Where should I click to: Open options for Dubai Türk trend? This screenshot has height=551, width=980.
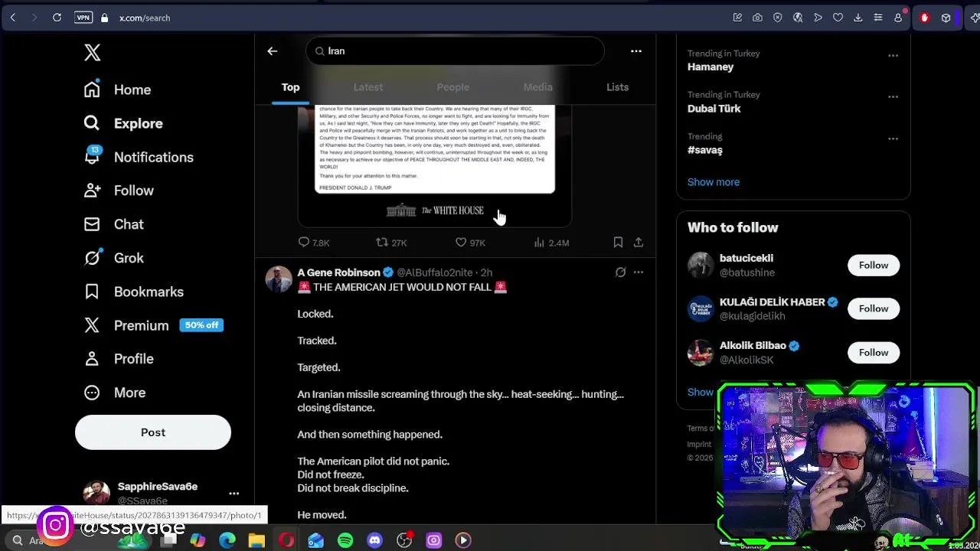[893, 97]
